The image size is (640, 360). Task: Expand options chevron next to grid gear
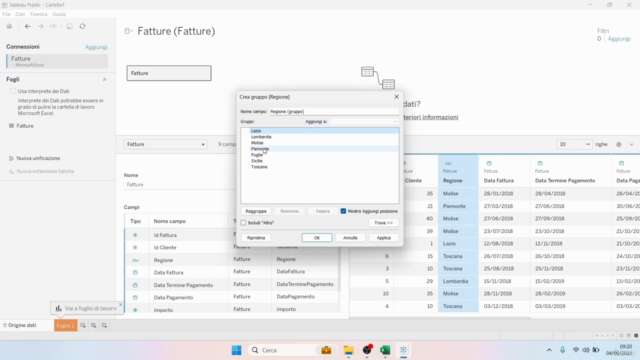pos(631,144)
